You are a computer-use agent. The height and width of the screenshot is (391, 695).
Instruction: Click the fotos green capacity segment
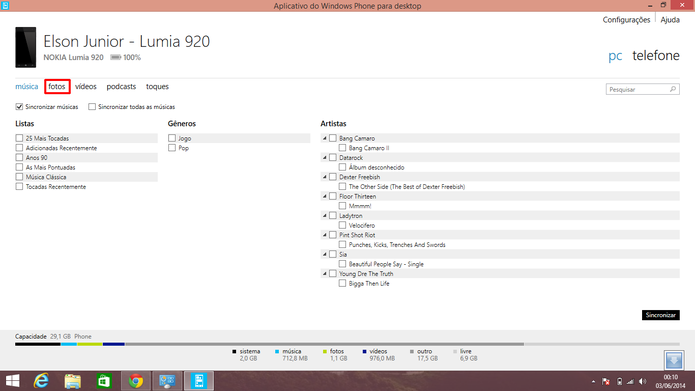[x=90, y=344]
